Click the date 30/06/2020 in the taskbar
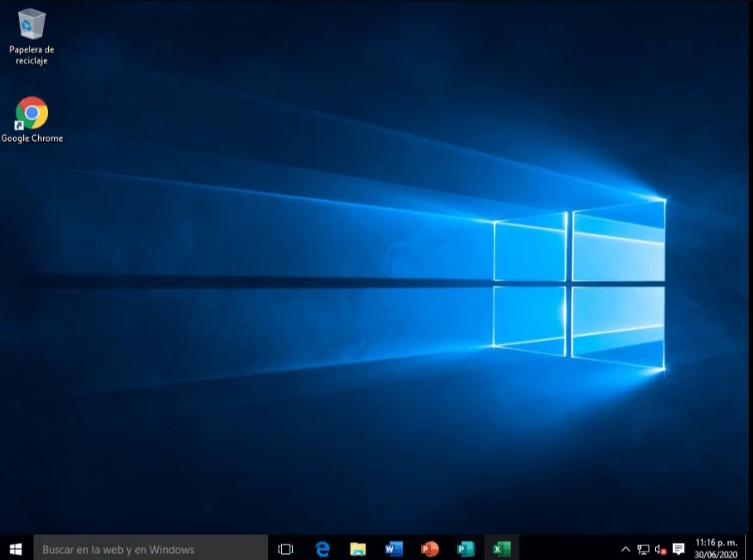This screenshot has width=753, height=560. [x=716, y=555]
